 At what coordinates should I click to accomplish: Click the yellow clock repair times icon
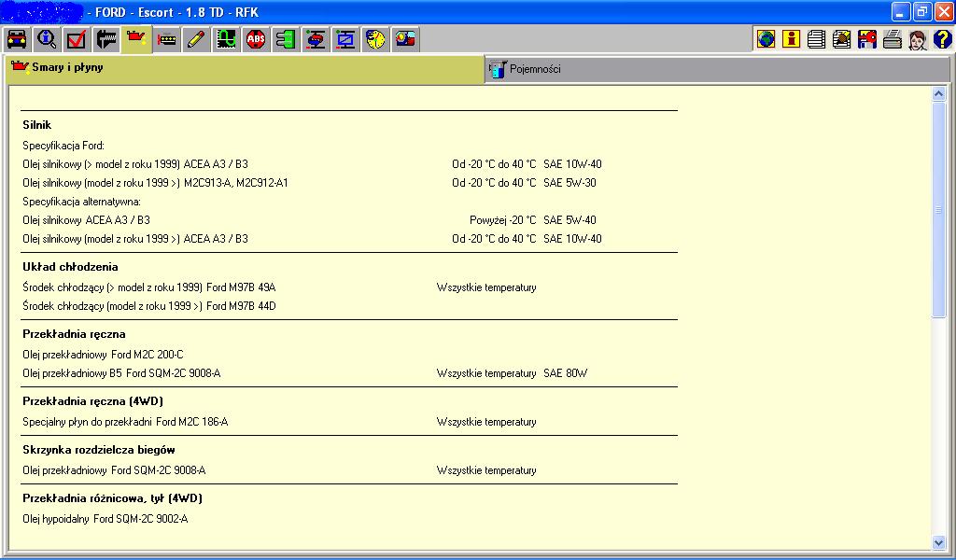(x=375, y=39)
